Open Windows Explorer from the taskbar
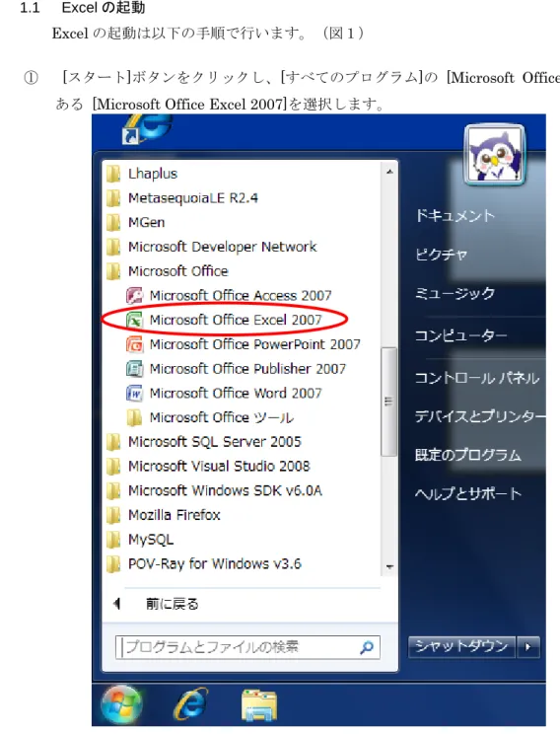 click(x=259, y=705)
